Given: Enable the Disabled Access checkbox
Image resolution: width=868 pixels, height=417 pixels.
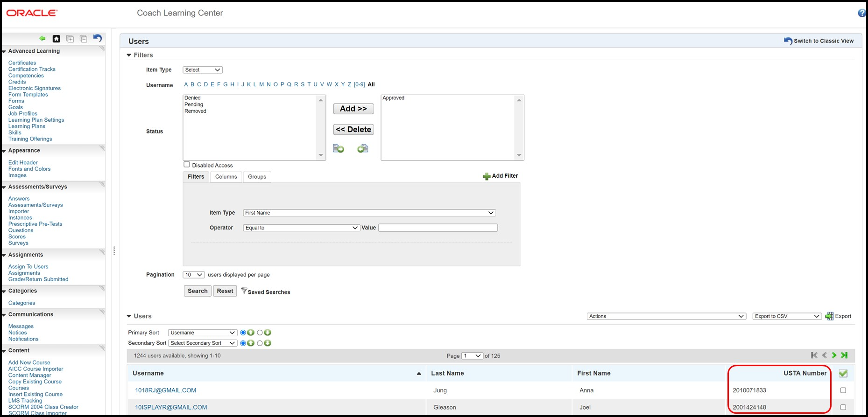Looking at the screenshot, I should 187,164.
